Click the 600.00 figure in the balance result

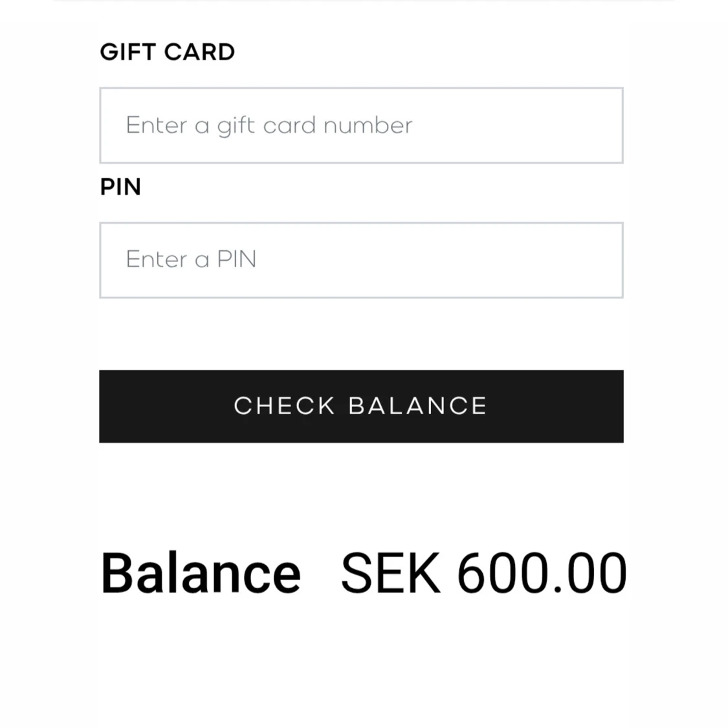tap(542, 572)
